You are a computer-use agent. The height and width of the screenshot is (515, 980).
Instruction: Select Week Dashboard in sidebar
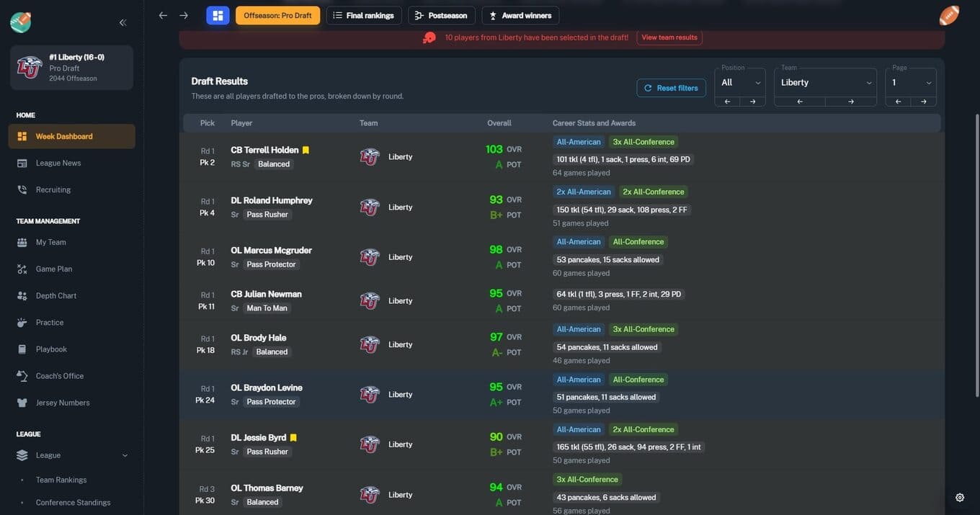pyautogui.click(x=71, y=136)
